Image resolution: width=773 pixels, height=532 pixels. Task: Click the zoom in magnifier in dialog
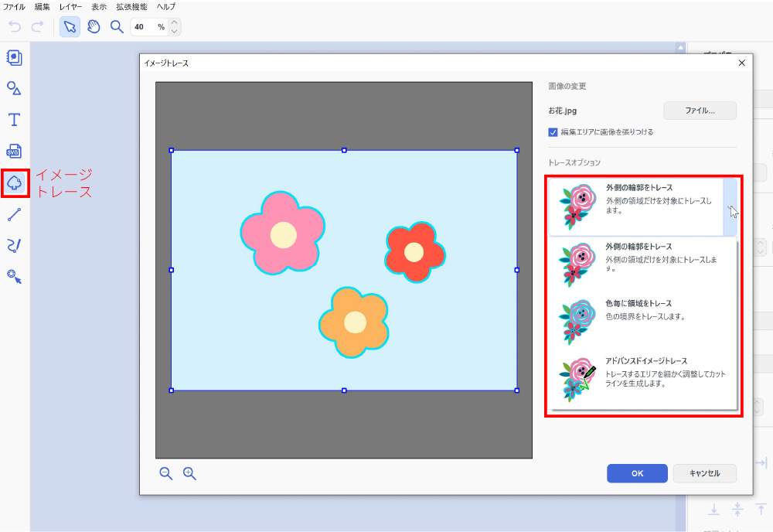coord(189,473)
